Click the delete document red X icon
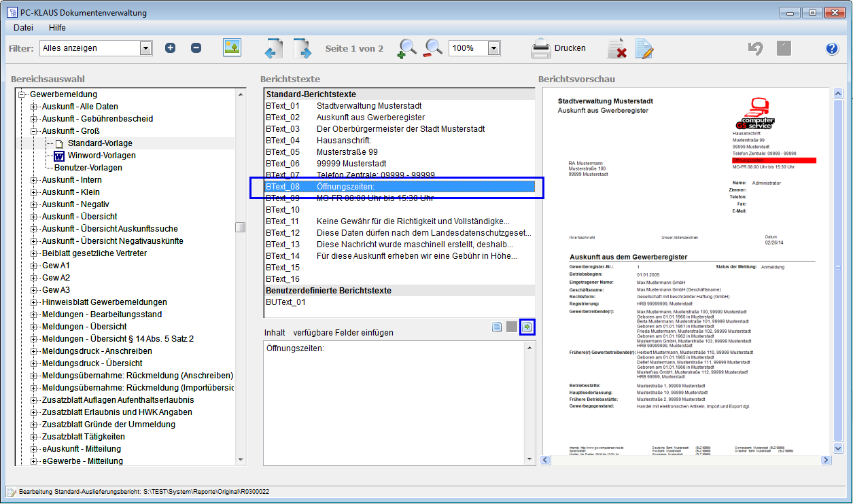 (616, 48)
